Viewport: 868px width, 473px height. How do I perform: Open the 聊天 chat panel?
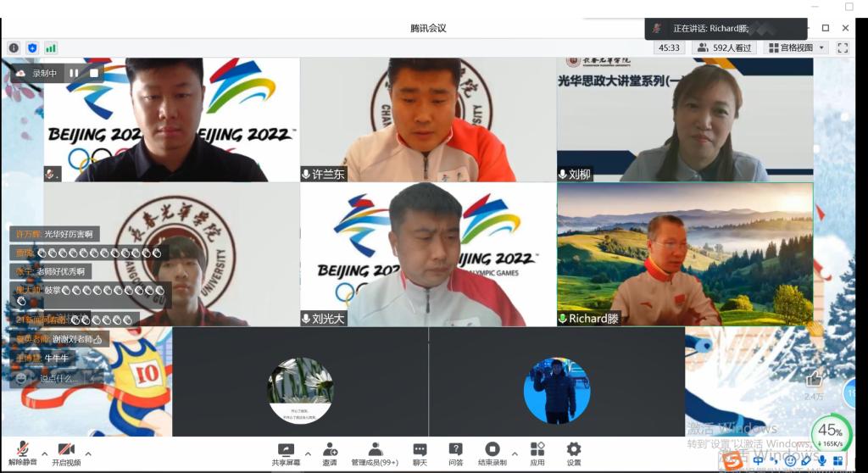tap(420, 454)
